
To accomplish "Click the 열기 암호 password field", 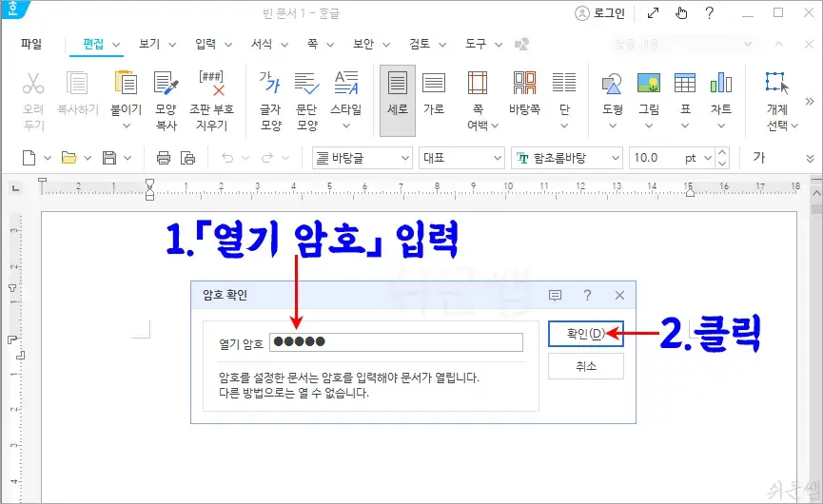I will point(397,342).
